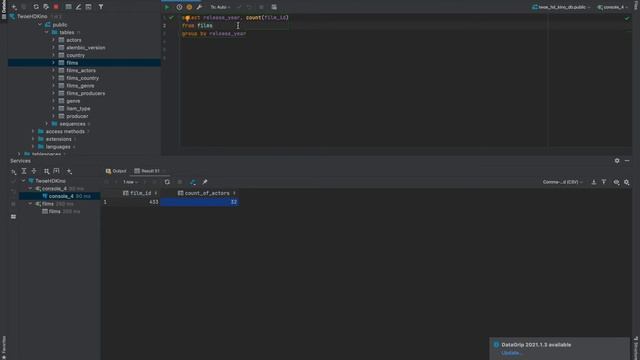The width and height of the screenshot is (640, 360).
Task: Click the count_of_actors column header
Action: point(207,193)
